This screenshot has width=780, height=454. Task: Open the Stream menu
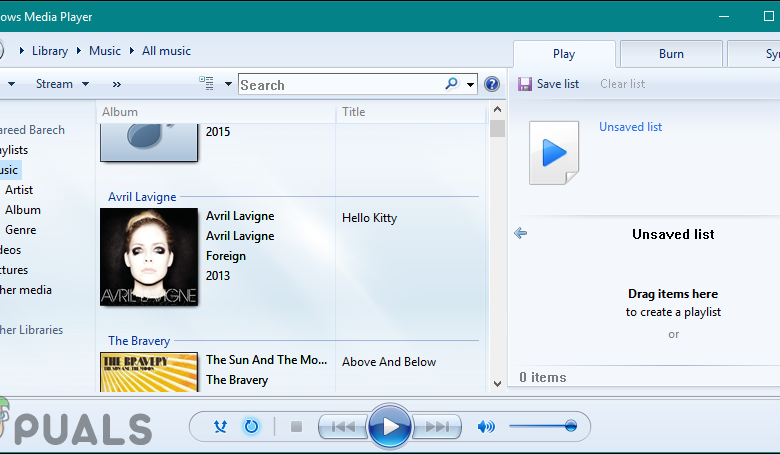62,84
